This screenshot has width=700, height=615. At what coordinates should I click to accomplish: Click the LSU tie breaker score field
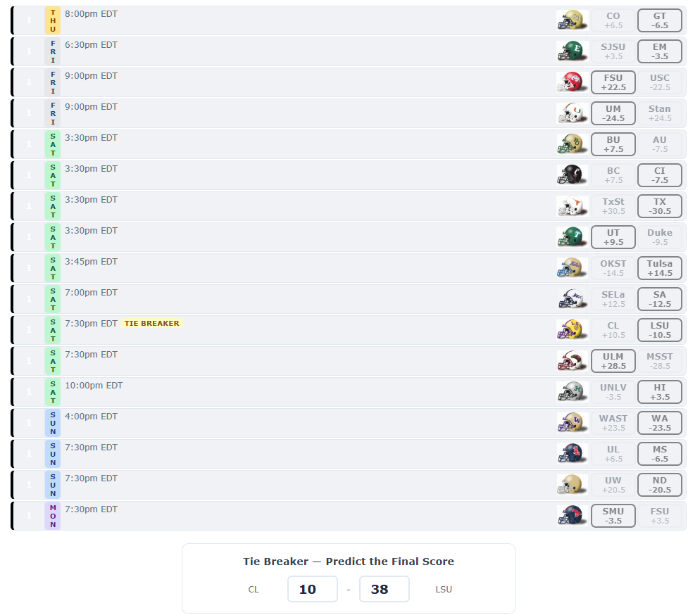385,589
